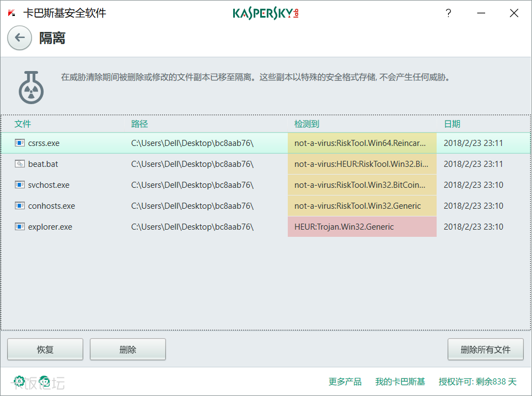
Task: Click the svchost.exe file icon
Action: coord(20,185)
